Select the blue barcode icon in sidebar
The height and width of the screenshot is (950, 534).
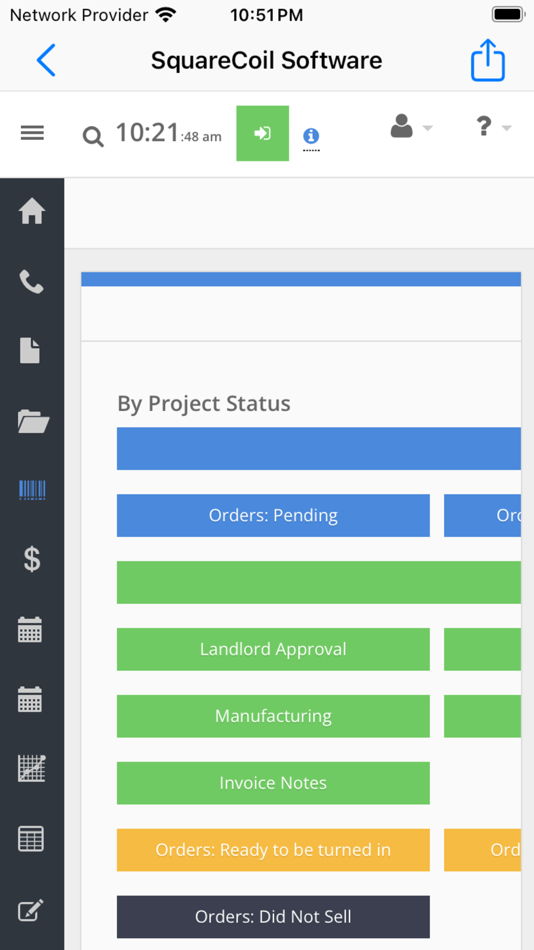[32, 490]
